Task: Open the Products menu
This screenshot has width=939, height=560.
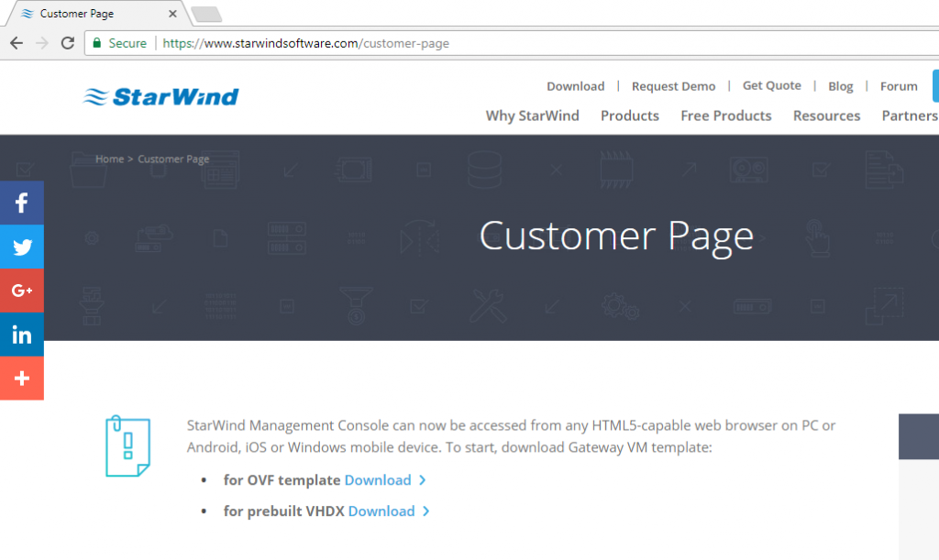Action: click(x=629, y=115)
